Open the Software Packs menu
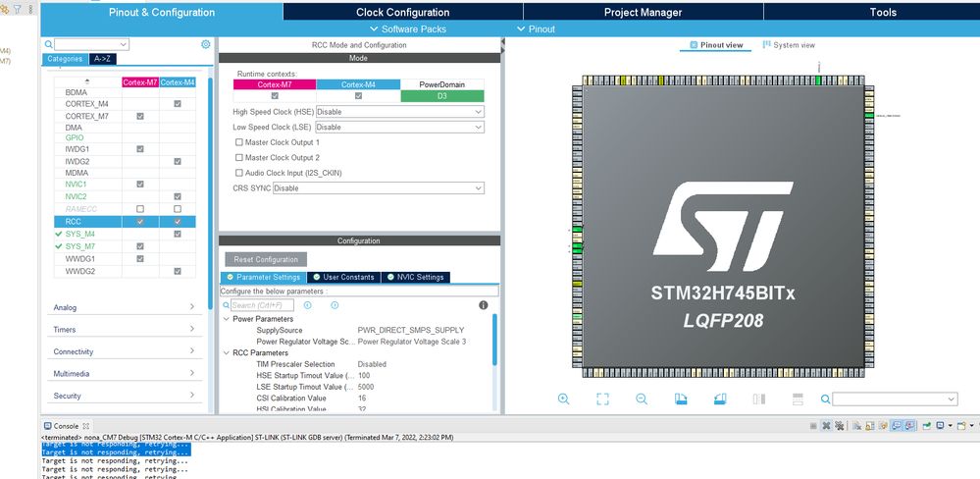 tap(408, 28)
